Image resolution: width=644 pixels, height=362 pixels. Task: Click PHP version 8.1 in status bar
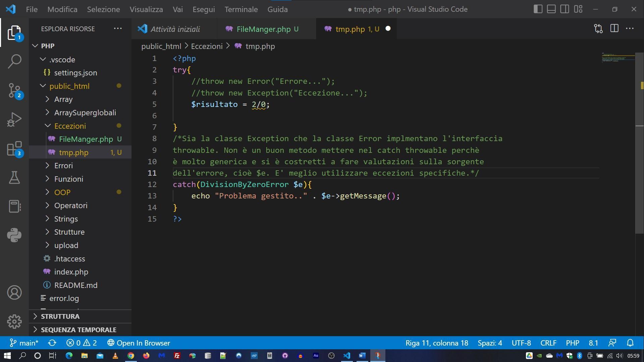pyautogui.click(x=593, y=343)
